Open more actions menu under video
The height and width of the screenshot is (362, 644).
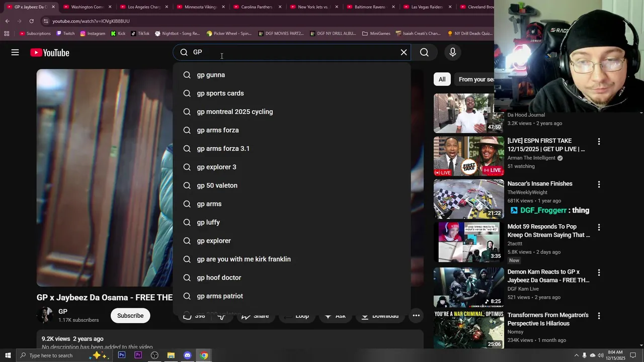point(416,316)
